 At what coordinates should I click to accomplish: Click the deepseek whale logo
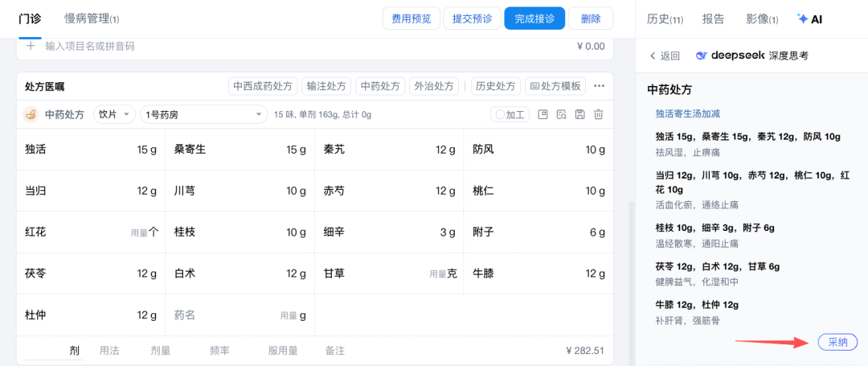click(x=702, y=56)
